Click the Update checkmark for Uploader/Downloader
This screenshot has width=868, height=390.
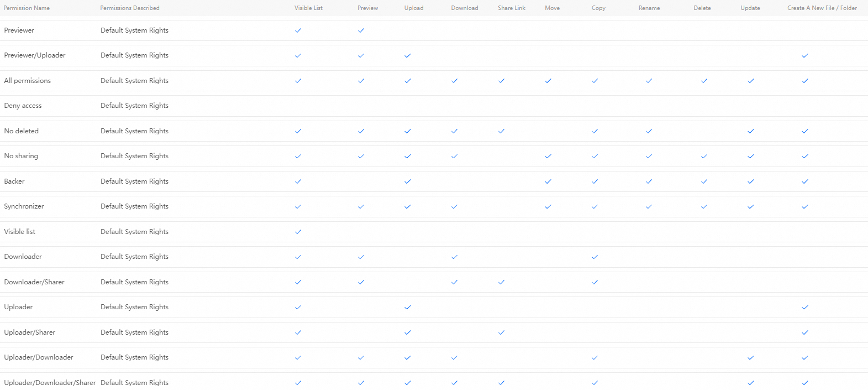click(x=751, y=358)
